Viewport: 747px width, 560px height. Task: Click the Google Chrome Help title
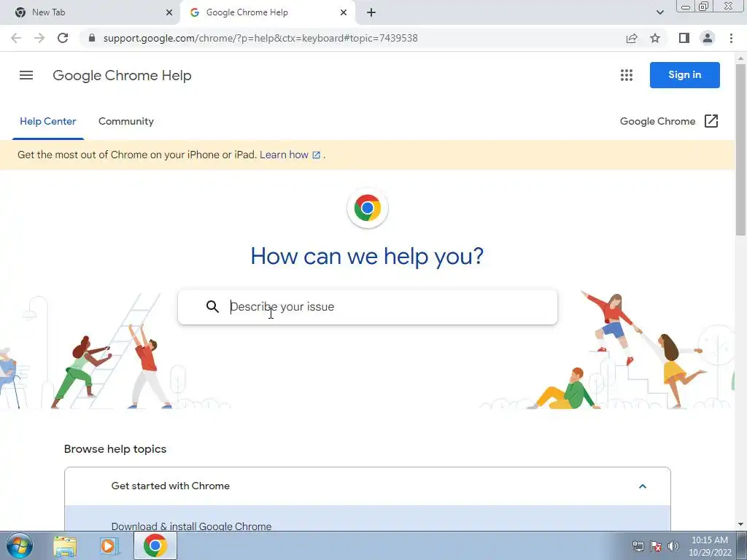point(122,75)
